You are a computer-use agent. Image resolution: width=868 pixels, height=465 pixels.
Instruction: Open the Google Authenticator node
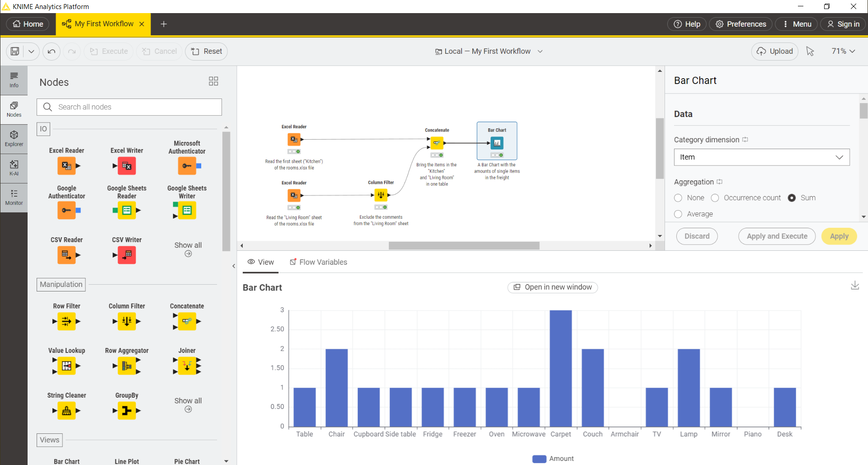click(x=66, y=210)
